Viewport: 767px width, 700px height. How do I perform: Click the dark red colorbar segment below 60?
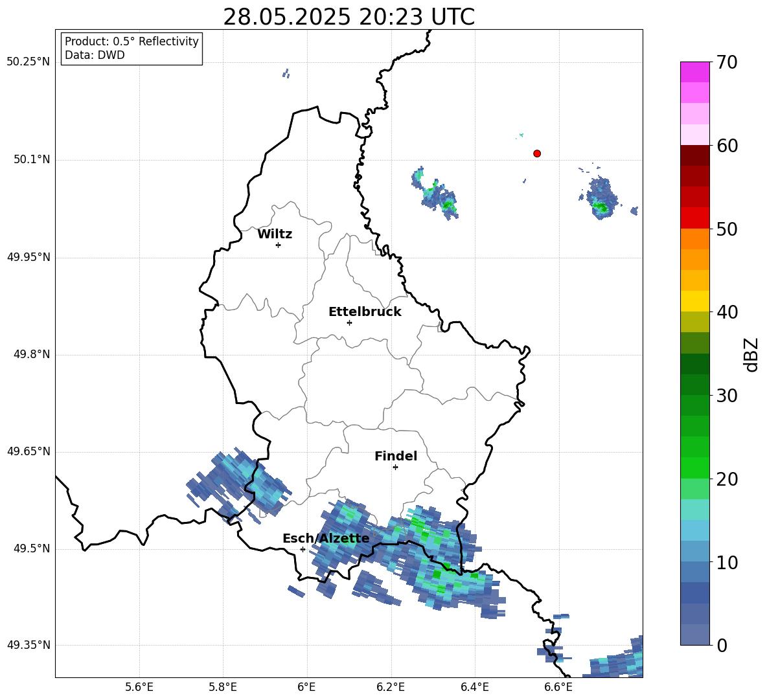coord(694,155)
